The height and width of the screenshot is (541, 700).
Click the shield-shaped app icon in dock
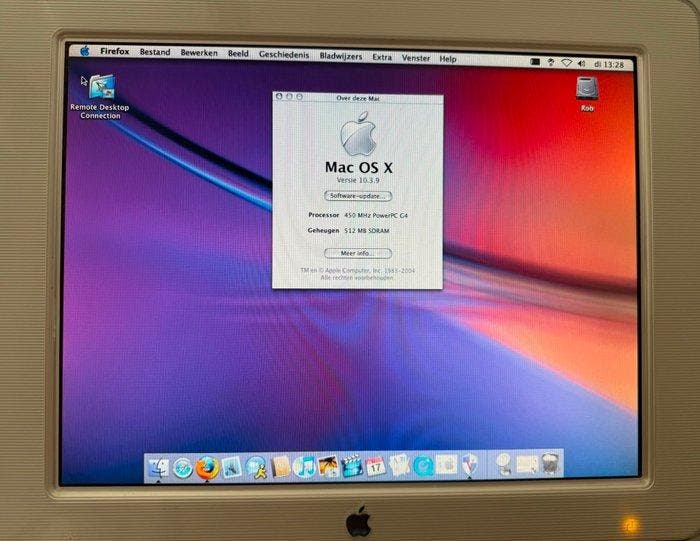coord(470,465)
